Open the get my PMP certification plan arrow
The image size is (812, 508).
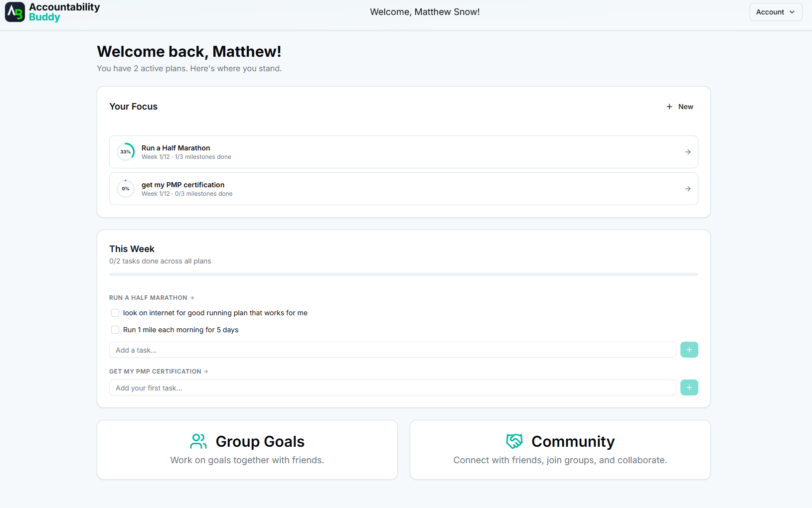[688, 189]
